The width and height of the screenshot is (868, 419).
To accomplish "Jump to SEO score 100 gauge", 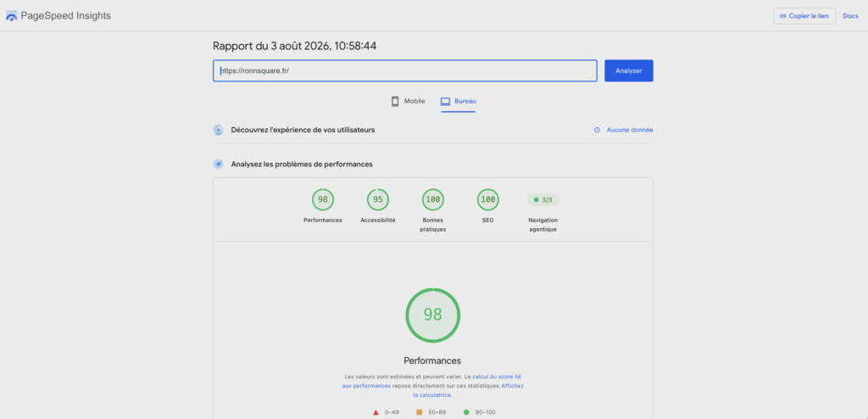I will [x=487, y=199].
